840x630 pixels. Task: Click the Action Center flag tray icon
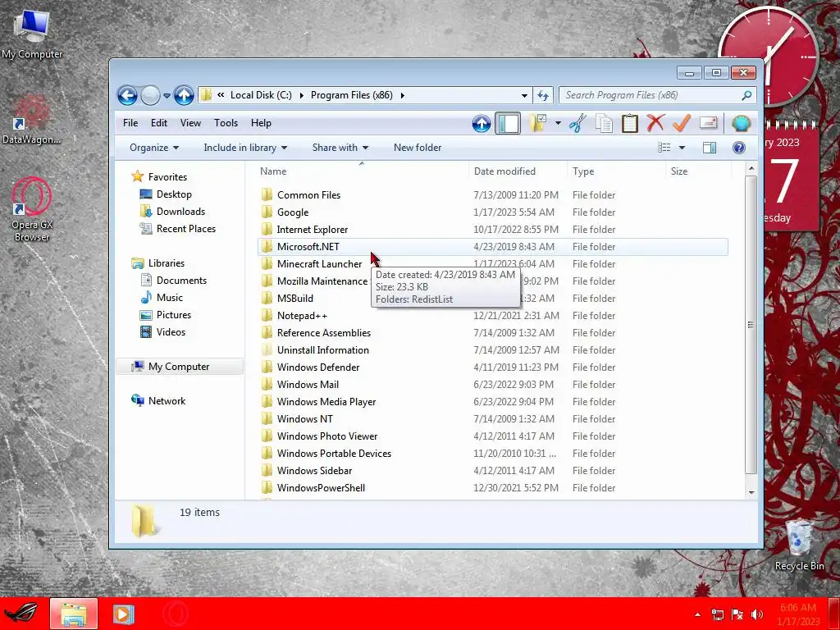[x=737, y=614]
